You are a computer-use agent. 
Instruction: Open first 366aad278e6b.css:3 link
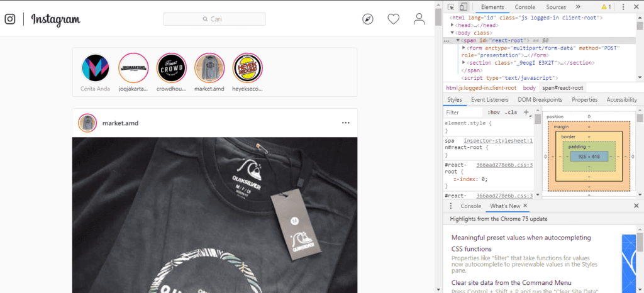[x=504, y=165]
